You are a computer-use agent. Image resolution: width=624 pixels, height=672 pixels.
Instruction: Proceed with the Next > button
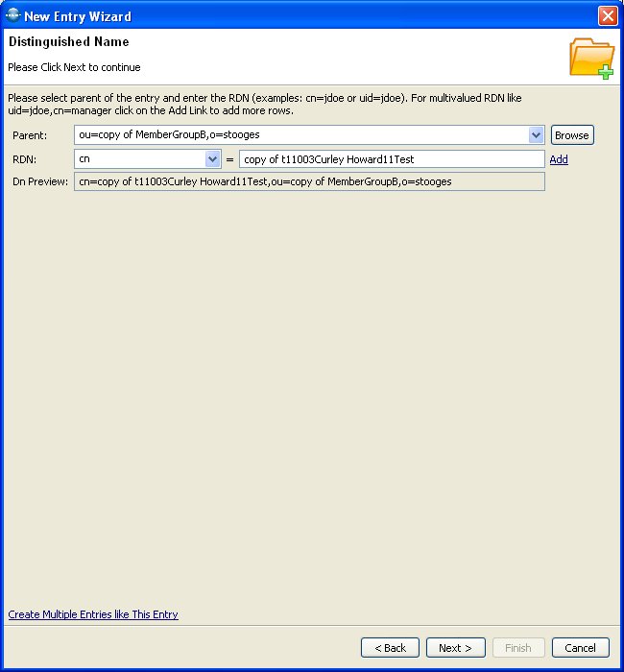point(455,648)
